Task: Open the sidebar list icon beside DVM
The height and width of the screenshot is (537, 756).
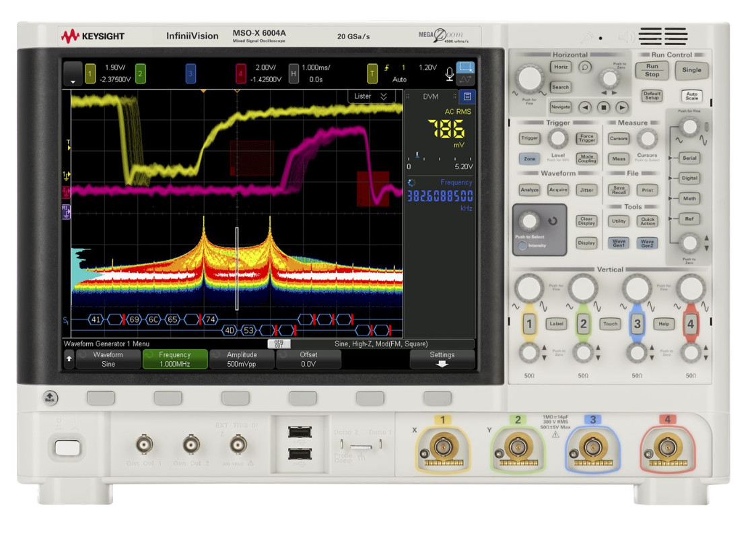Action: [467, 96]
